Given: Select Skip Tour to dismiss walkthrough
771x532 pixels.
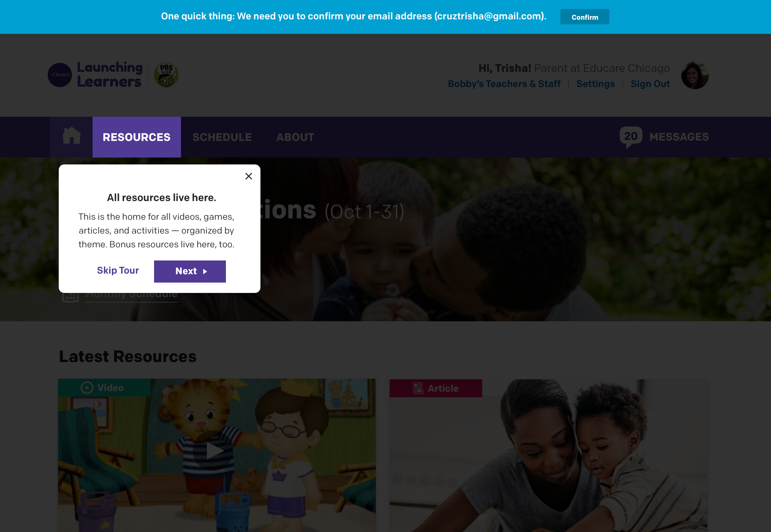Looking at the screenshot, I should tap(118, 271).
